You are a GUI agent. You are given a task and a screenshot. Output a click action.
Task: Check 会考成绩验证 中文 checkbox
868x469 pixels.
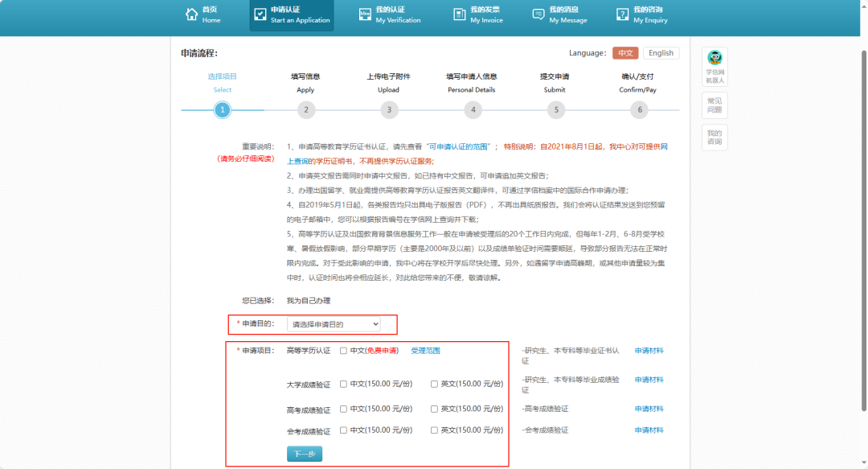point(343,430)
